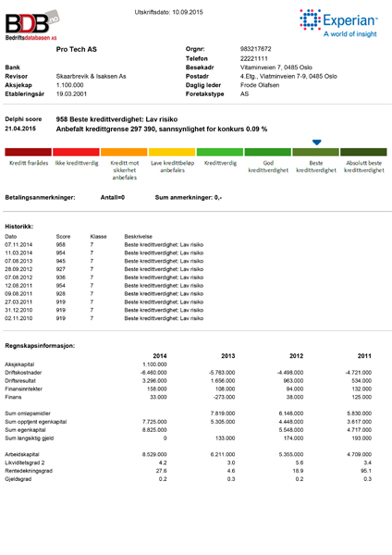This screenshot has height=555, width=392.
Task: Click the Delphi score heading text
Action: tap(23, 119)
